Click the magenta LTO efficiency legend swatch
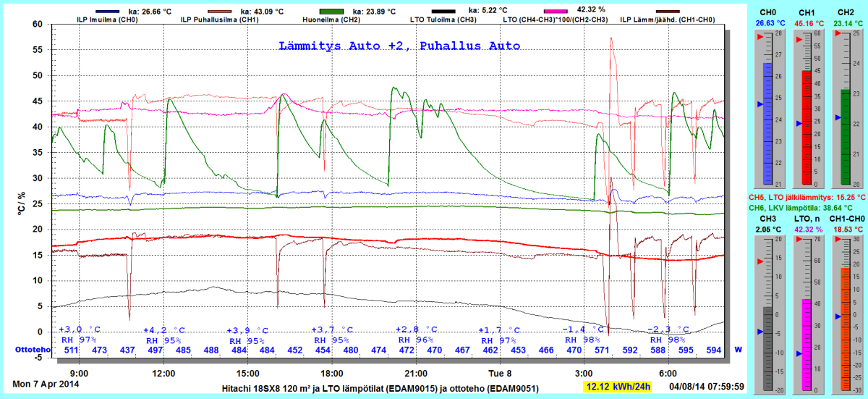 556,12
